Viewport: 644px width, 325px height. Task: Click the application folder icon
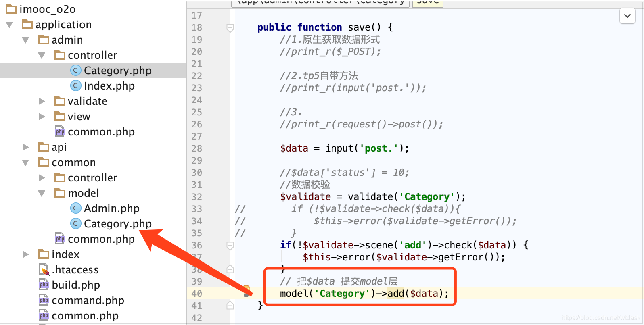coord(27,24)
